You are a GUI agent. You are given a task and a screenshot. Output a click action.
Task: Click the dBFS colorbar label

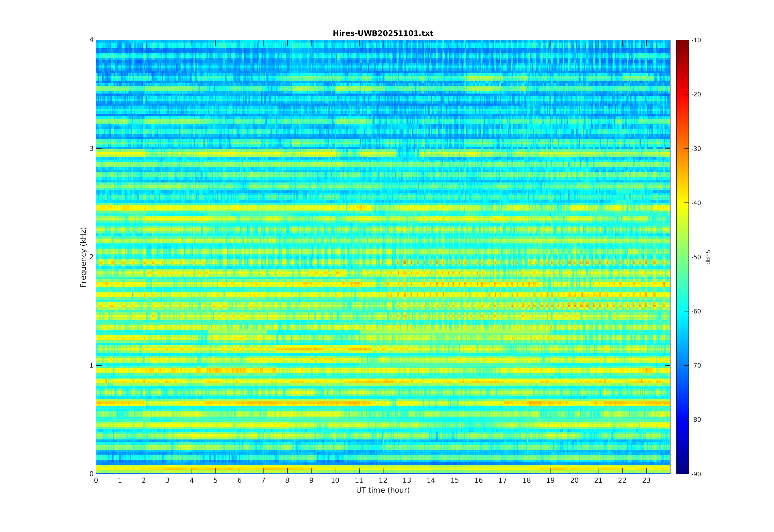[708, 257]
